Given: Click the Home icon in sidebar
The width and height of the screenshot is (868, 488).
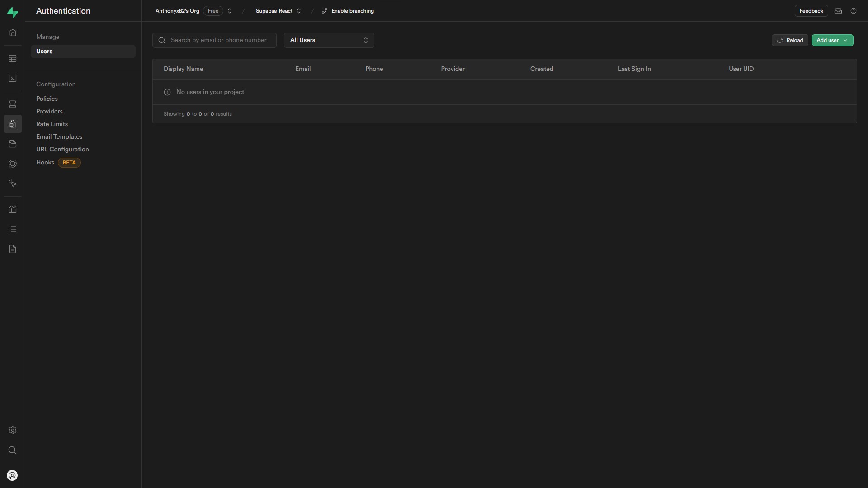Looking at the screenshot, I should [13, 33].
